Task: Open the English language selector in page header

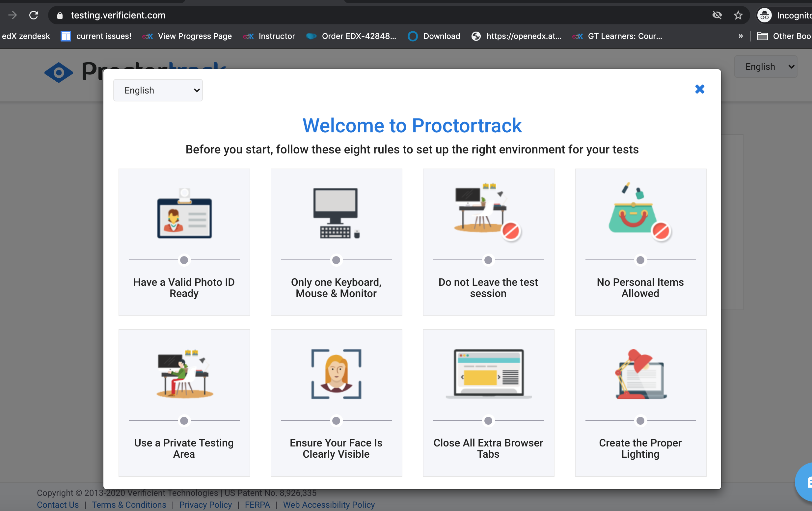Action: pos(766,67)
